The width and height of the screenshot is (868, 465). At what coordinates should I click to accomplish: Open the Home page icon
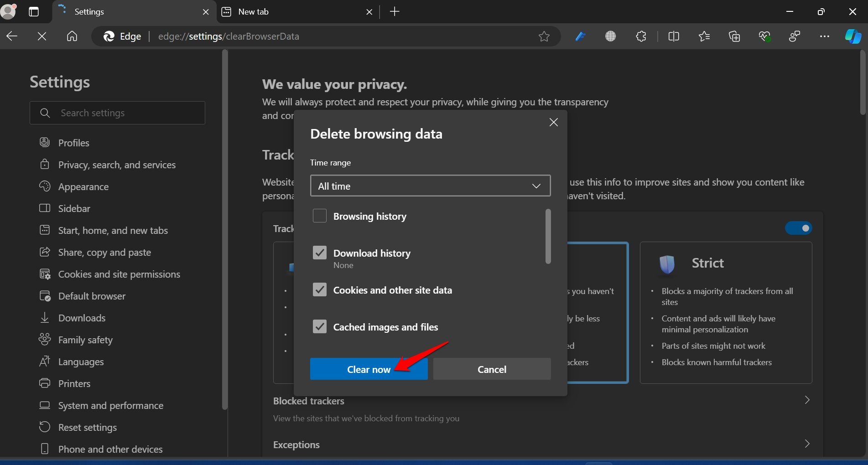(72, 36)
